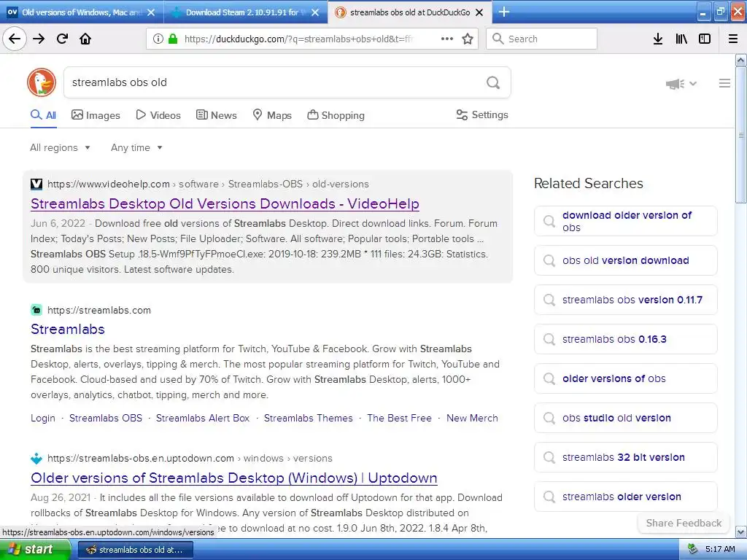Click the page scrollbar up arrow
Viewport: 747px width, 560px height.
coord(740,60)
